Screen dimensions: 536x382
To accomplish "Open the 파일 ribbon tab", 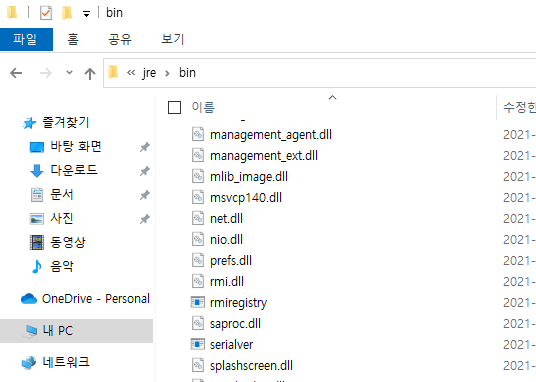I will [26, 39].
